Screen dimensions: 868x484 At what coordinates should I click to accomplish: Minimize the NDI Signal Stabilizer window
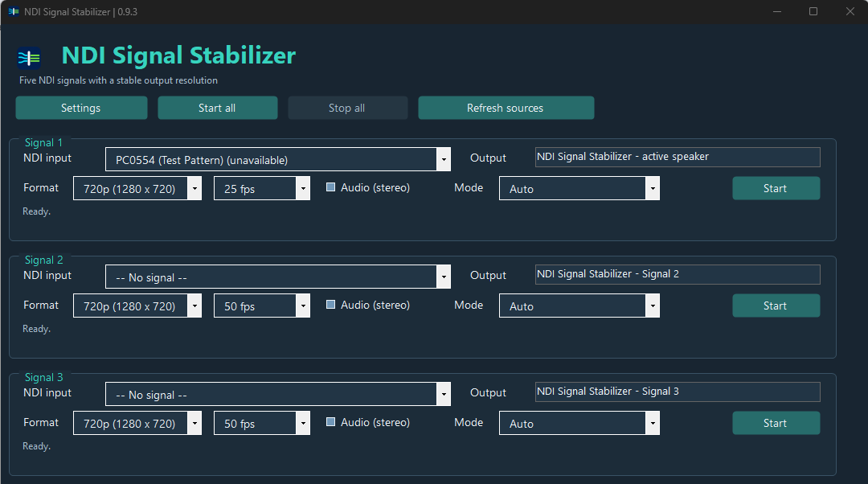pos(777,11)
